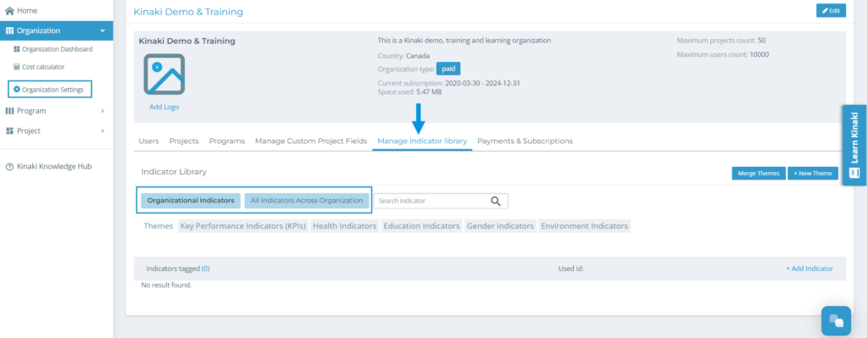Click the search magnifier icon
The image size is (868, 338).
(x=495, y=201)
